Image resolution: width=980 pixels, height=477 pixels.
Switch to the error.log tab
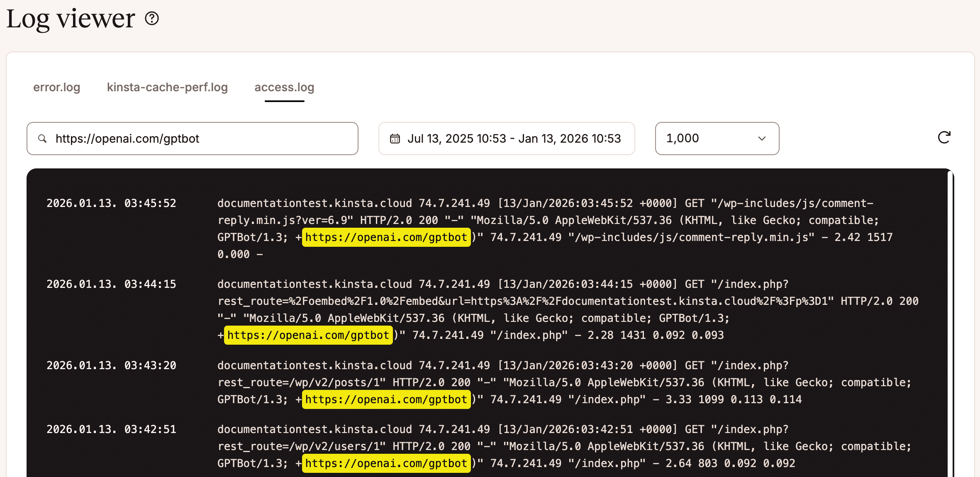[x=56, y=88]
